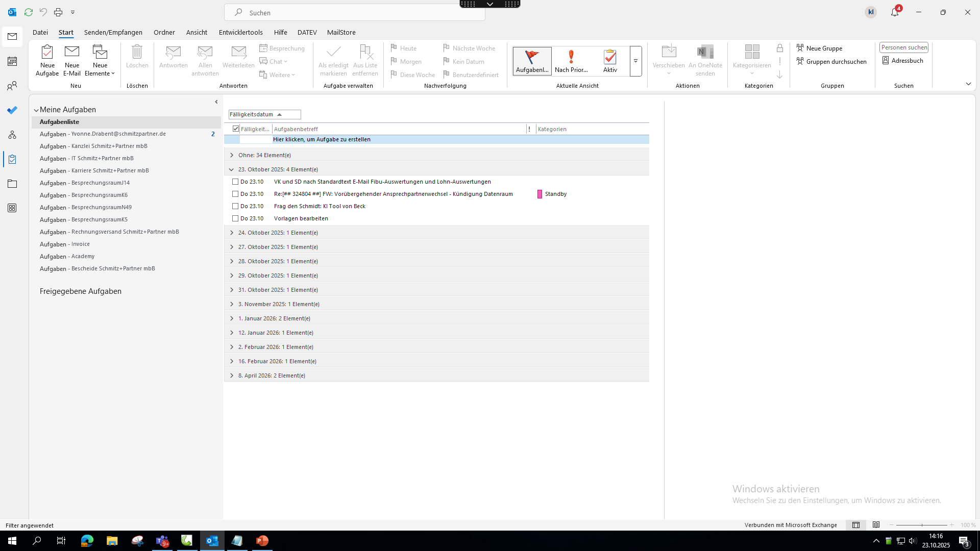This screenshot has height=551, width=980.
Task: Expand the Ohne: 34 Element(e) group
Action: click(x=232, y=155)
